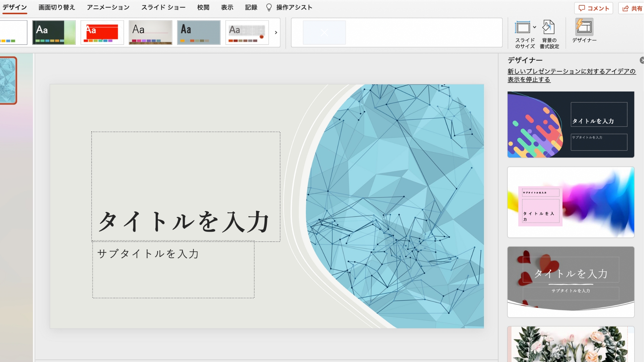Open the slide size dropdown chevron
Screen dimensions: 644x362
click(x=535, y=28)
